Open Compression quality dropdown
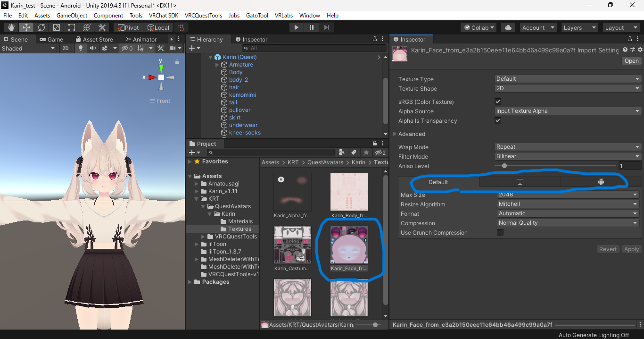 568,223
